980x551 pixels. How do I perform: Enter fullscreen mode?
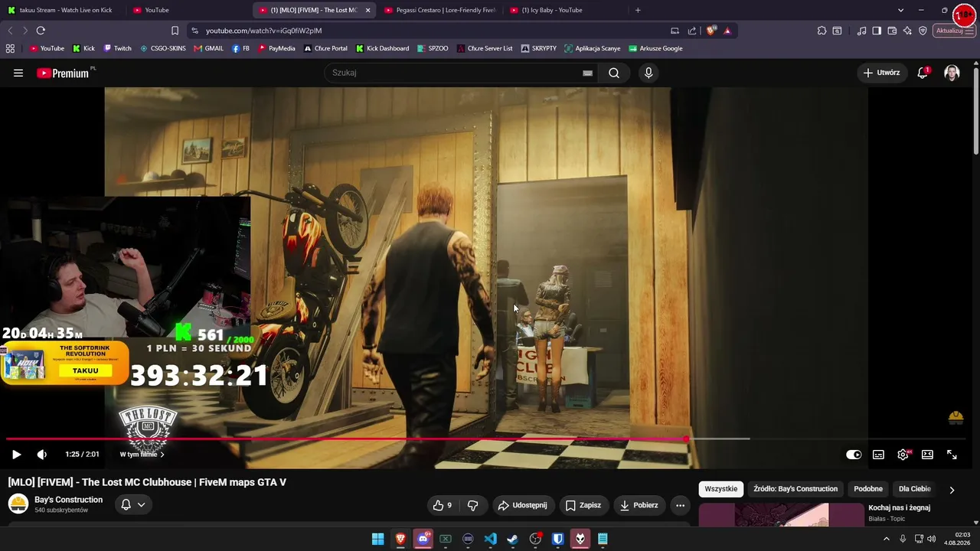pyautogui.click(x=952, y=455)
